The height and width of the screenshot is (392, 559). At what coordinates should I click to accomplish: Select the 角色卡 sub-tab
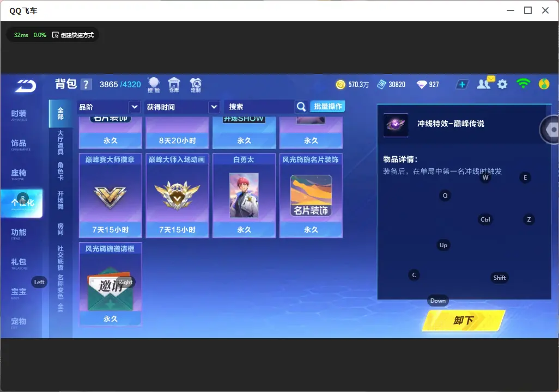coord(60,171)
